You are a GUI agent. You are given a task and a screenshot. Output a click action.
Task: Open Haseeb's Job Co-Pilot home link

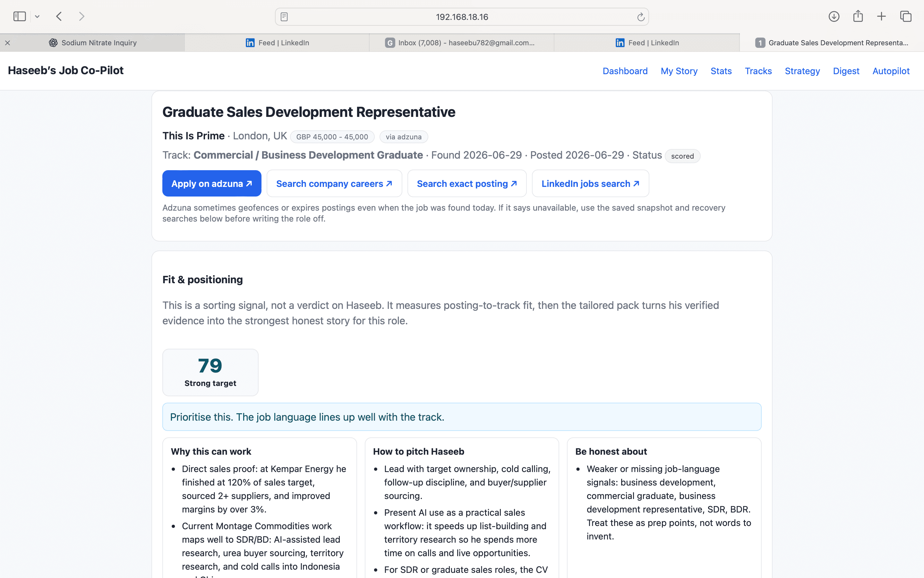(x=66, y=71)
